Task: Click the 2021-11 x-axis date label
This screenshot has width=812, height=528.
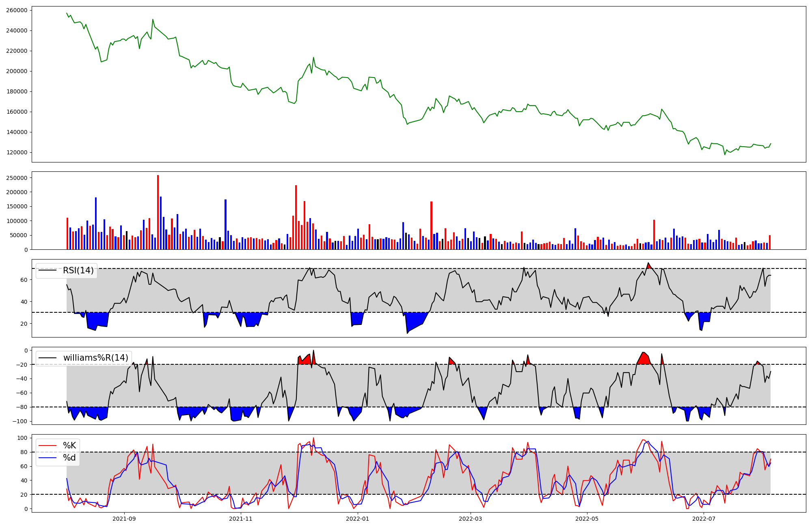Action: pyautogui.click(x=241, y=519)
